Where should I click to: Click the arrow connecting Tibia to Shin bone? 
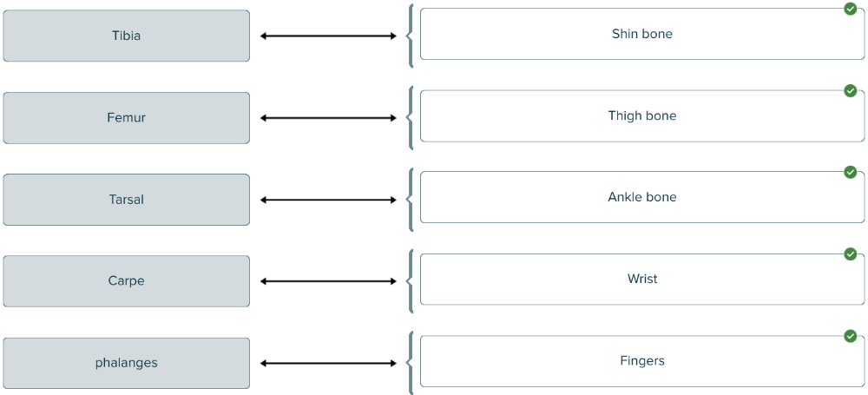pos(328,36)
